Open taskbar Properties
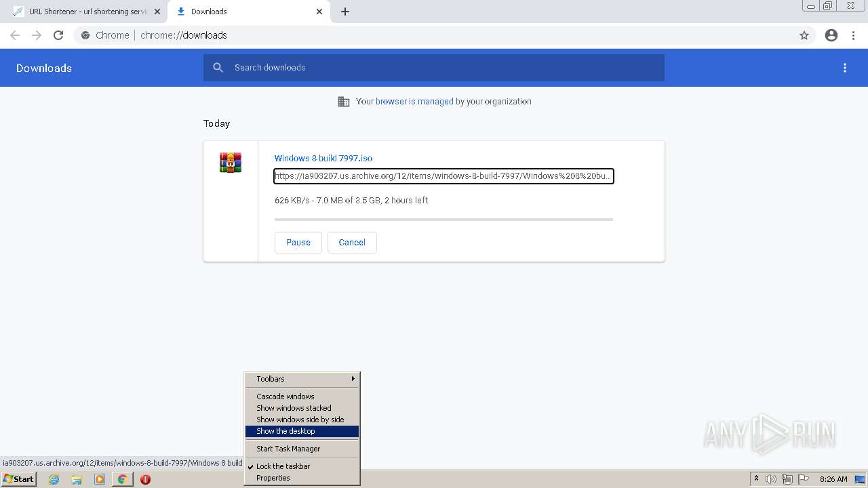 click(302, 478)
